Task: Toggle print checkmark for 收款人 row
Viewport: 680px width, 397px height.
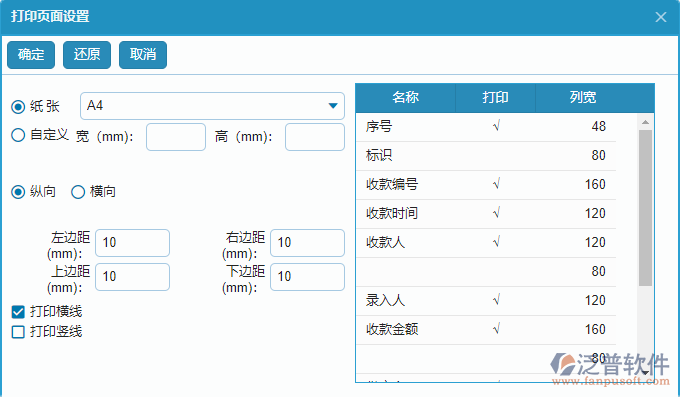Action: [x=496, y=243]
